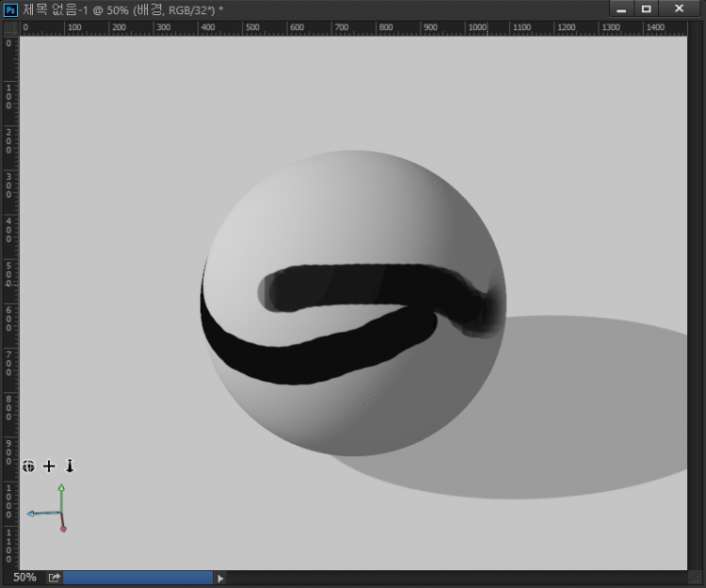
Task: Click the 3D orbit camera icon
Action: point(29,466)
